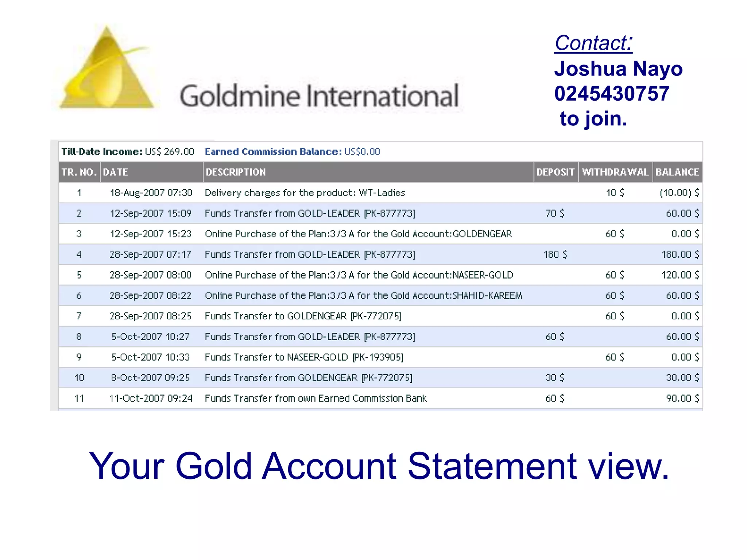The width and height of the screenshot is (747, 560).
Task: Click the (10.00) $ balance cell
Action: (679, 192)
